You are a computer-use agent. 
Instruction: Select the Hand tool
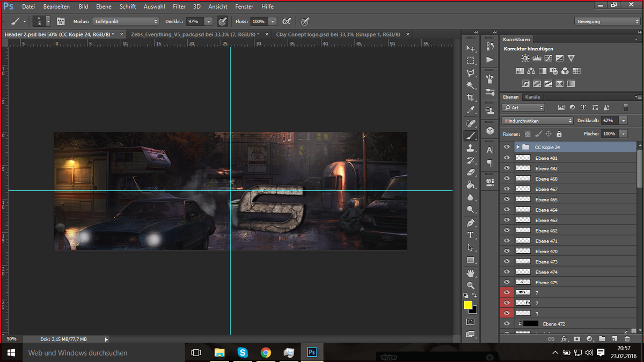click(x=471, y=274)
